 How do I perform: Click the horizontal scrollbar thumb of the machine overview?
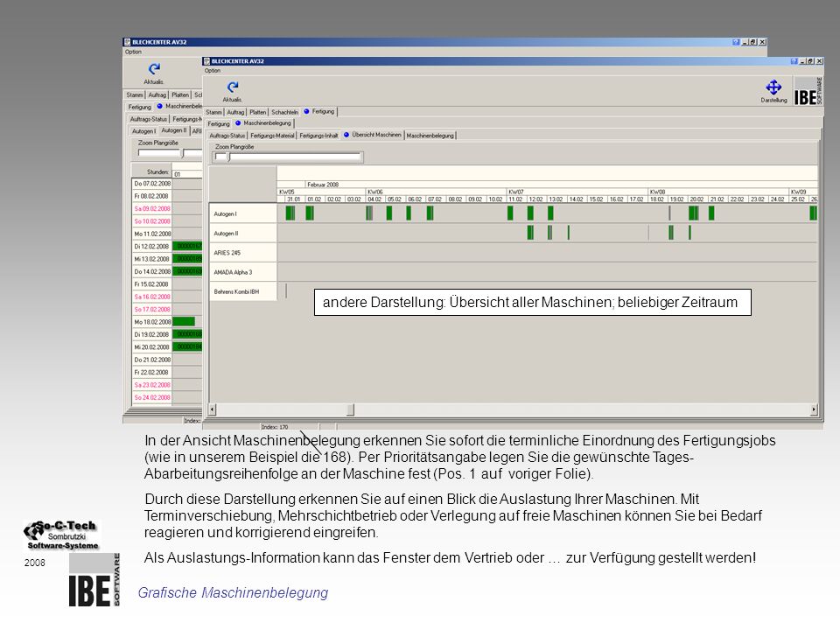350,409
